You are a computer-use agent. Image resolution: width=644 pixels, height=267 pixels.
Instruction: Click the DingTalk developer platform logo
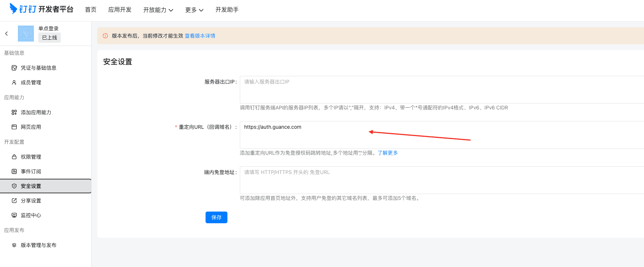pyautogui.click(x=41, y=9)
